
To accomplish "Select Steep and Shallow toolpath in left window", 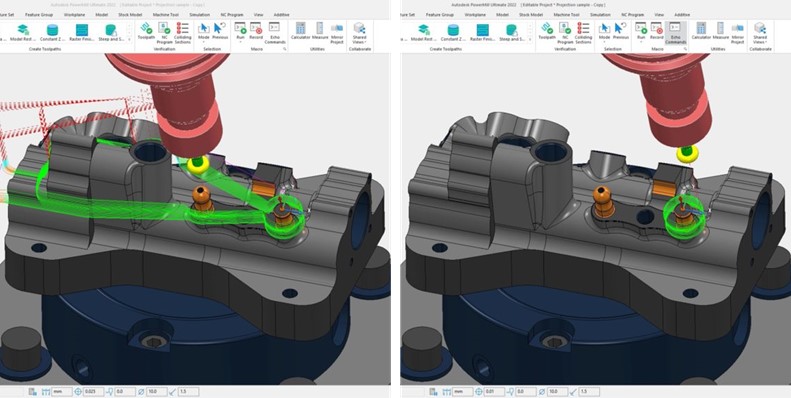I will tap(110, 32).
